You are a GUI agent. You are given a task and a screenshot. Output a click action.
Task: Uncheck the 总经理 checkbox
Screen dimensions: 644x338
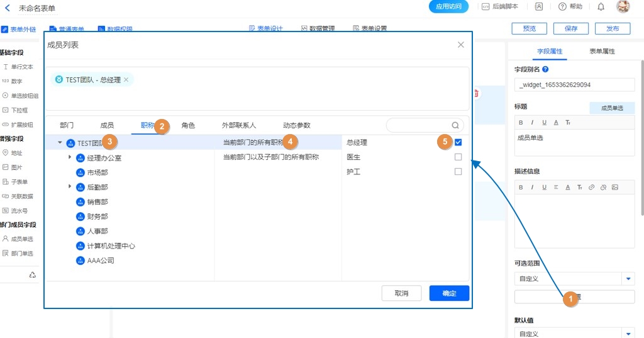click(x=458, y=142)
